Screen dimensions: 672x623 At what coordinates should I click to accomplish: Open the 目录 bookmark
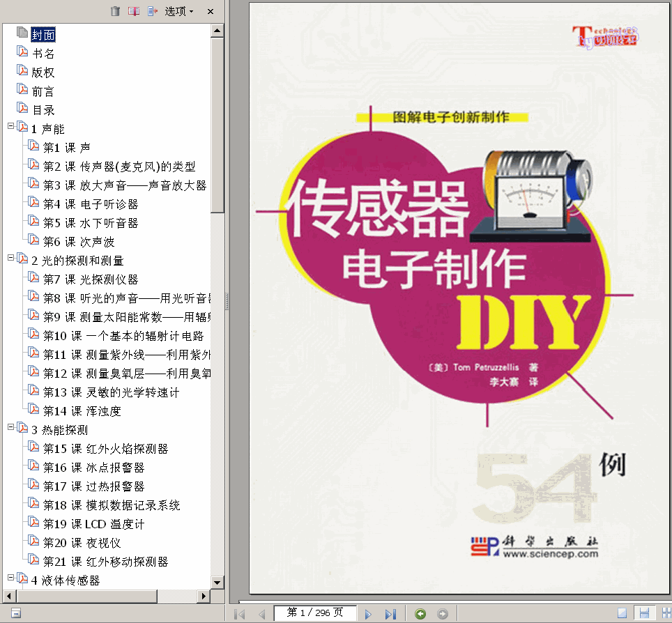(x=43, y=109)
